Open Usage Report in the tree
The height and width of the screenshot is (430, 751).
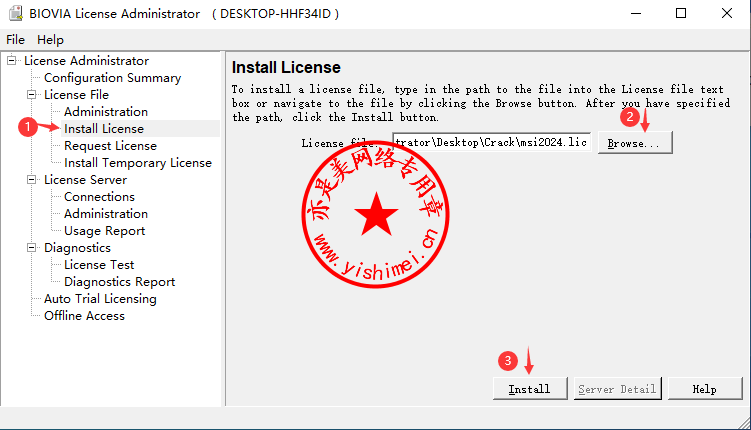pos(104,231)
